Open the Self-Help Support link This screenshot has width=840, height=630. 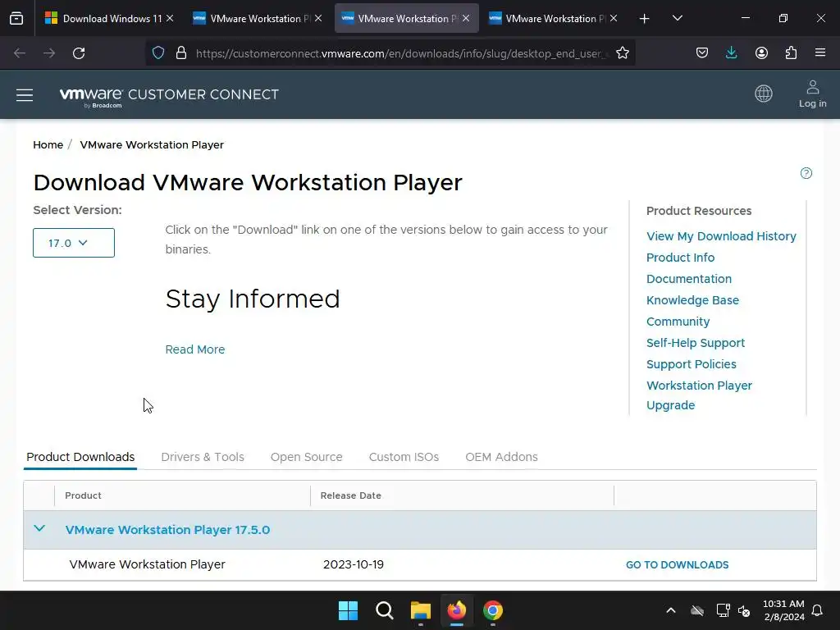tap(696, 343)
